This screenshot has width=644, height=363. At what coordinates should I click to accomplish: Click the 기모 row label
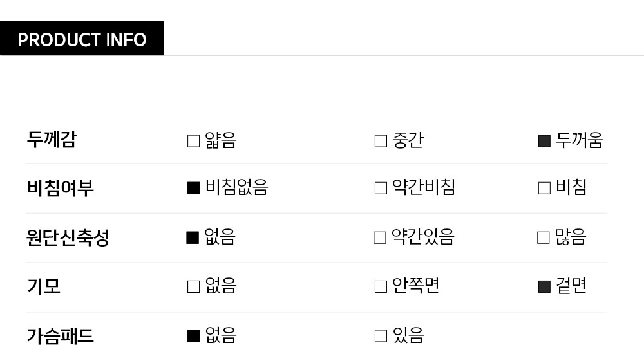[44, 286]
